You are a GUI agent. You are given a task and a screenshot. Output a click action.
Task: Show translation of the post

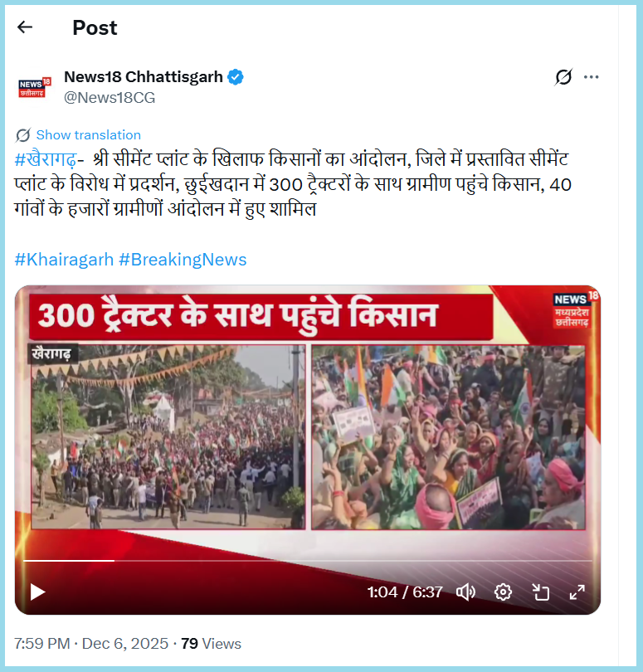pyautogui.click(x=88, y=135)
